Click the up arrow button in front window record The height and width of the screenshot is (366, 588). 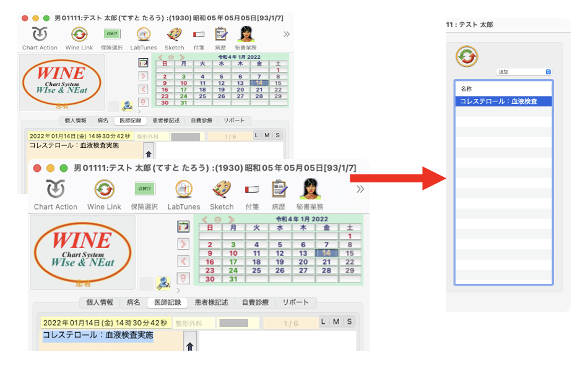pyautogui.click(x=190, y=343)
